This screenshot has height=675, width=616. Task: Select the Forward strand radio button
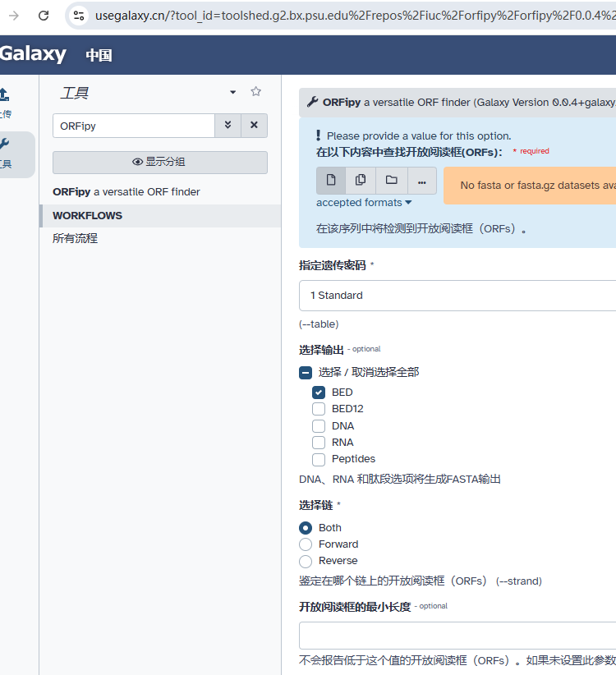coord(305,544)
